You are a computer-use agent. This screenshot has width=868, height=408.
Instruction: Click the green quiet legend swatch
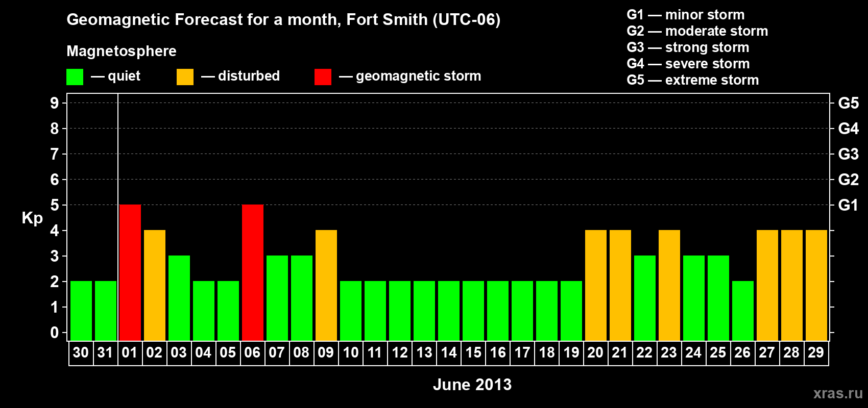(x=75, y=77)
